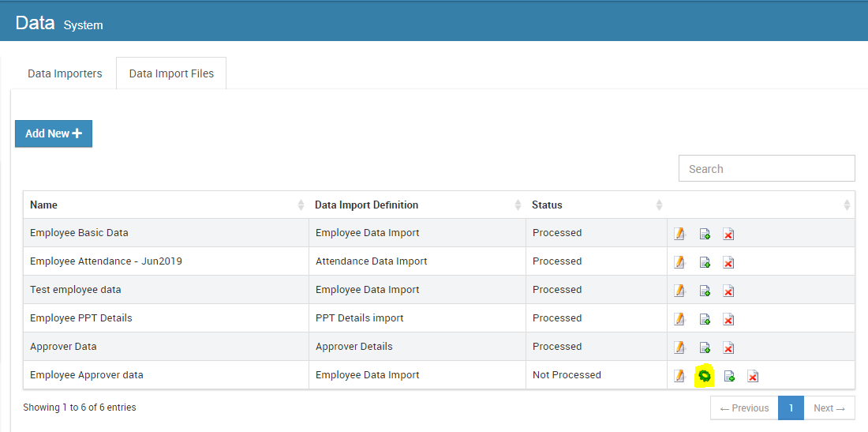
Task: Click the Add New button
Action: click(54, 133)
